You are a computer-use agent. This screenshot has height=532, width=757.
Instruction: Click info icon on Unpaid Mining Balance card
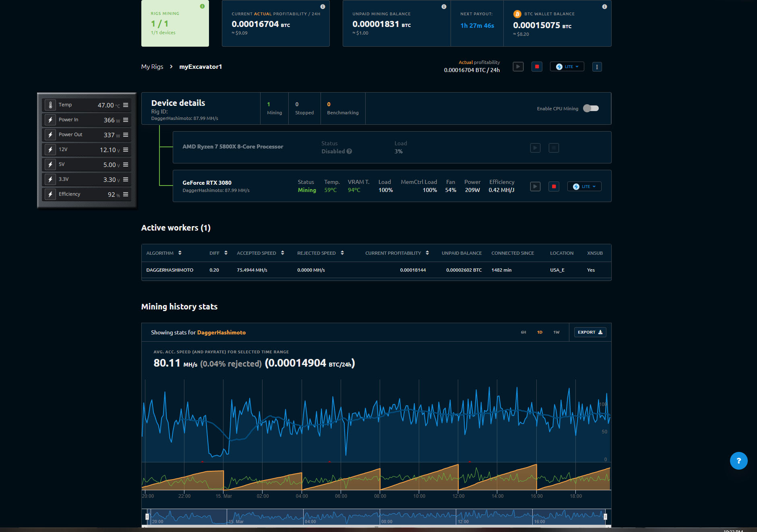[444, 6]
